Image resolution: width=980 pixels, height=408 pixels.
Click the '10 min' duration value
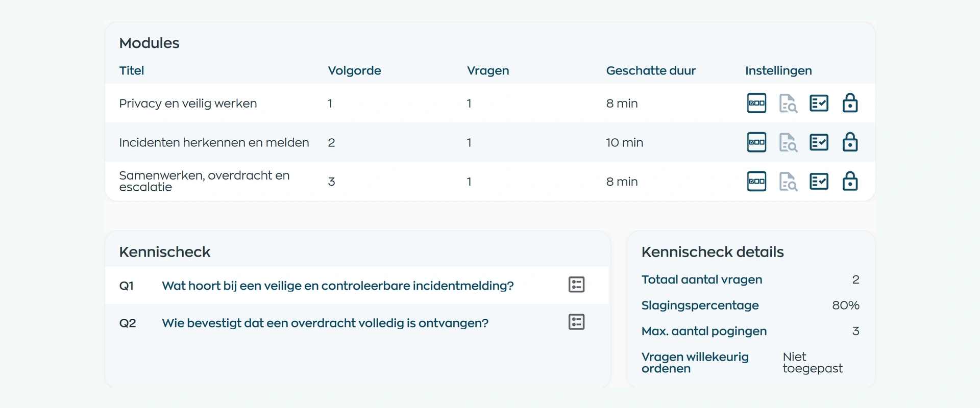click(624, 143)
